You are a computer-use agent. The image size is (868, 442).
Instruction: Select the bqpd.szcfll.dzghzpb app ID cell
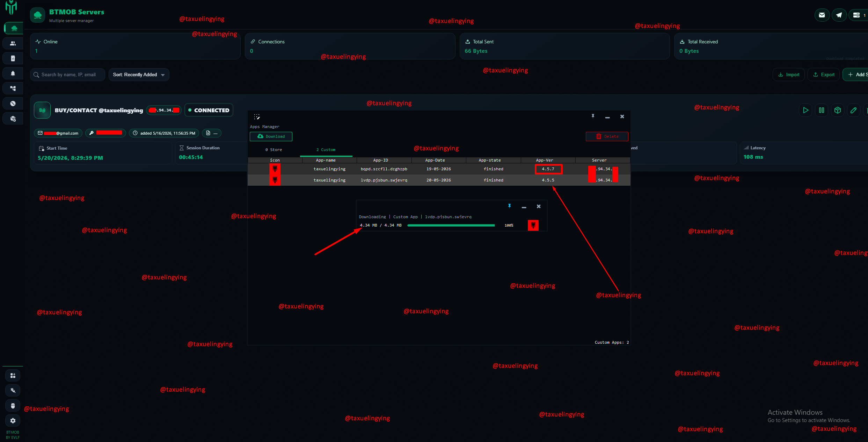(x=384, y=169)
